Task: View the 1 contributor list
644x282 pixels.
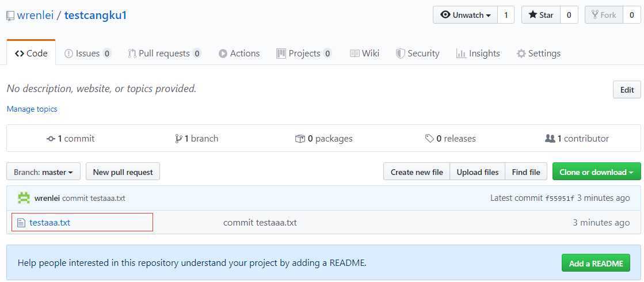Action: click(x=577, y=139)
